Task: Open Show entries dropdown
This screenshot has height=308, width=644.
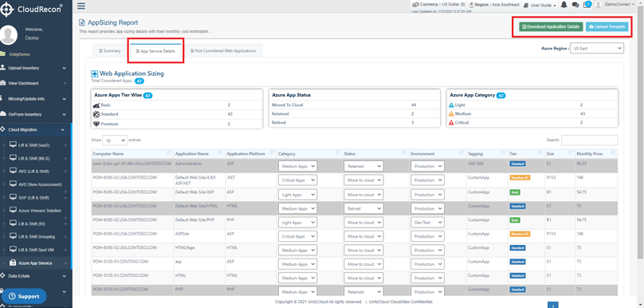Action: point(115,140)
